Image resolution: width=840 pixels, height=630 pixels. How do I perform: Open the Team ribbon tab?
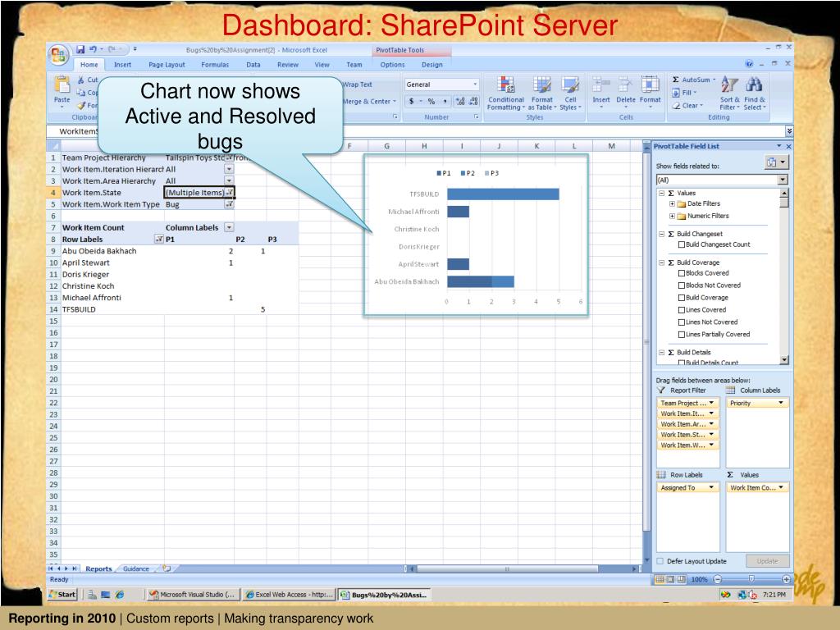[x=354, y=64]
